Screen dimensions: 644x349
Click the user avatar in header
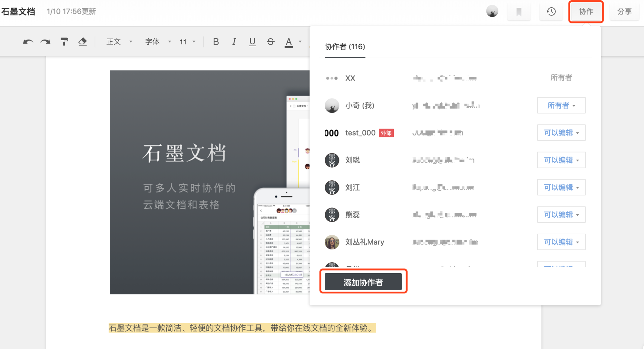pos(492,11)
